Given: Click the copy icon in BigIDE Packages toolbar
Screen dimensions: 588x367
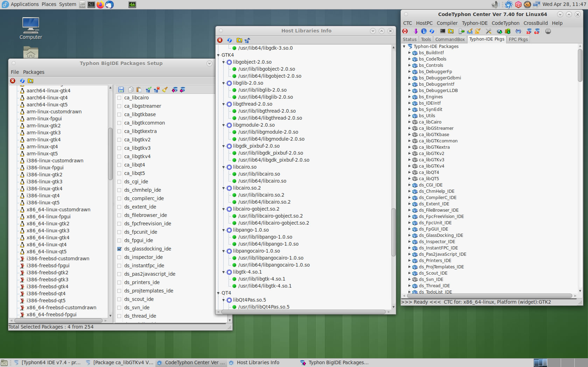Looking at the screenshot, I should (x=131, y=90).
